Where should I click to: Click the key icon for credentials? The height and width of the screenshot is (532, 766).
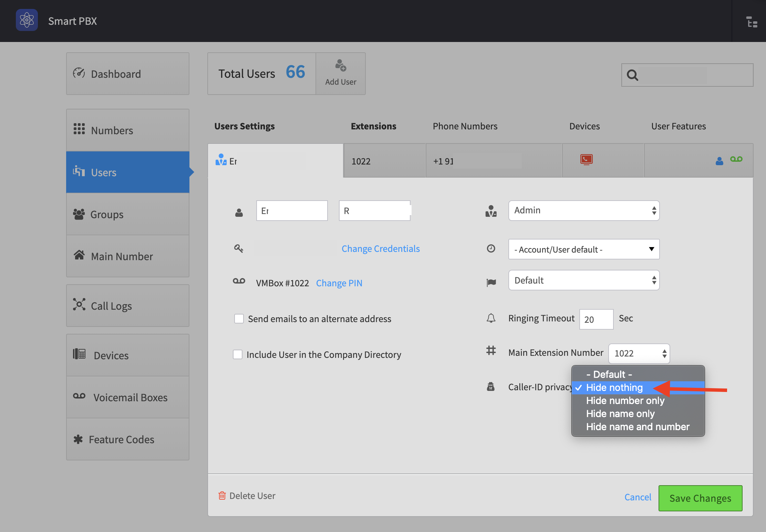coord(239,248)
